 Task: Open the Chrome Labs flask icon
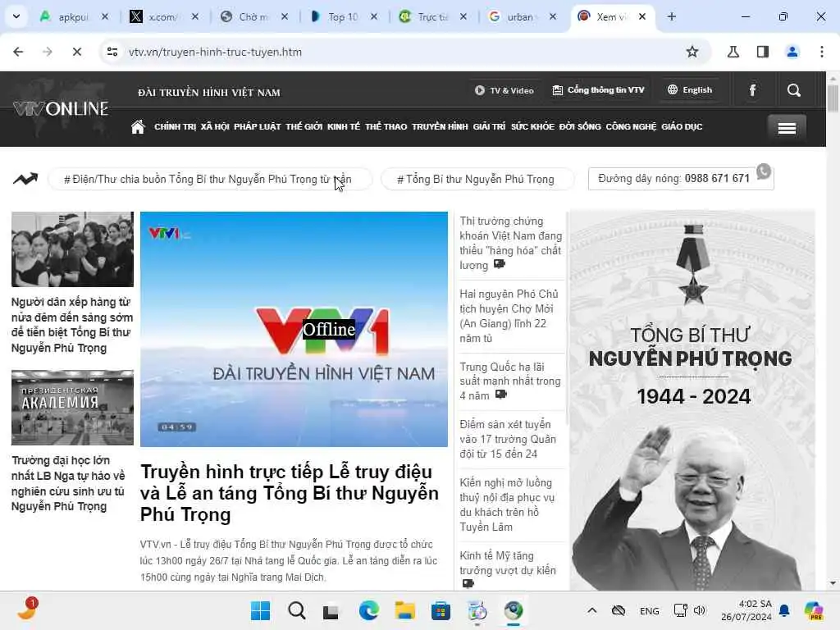(x=733, y=52)
